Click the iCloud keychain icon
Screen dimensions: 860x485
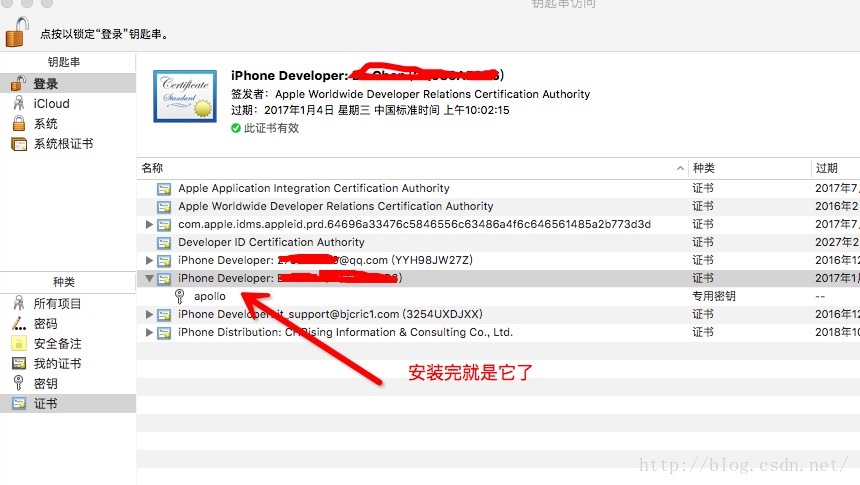19,103
